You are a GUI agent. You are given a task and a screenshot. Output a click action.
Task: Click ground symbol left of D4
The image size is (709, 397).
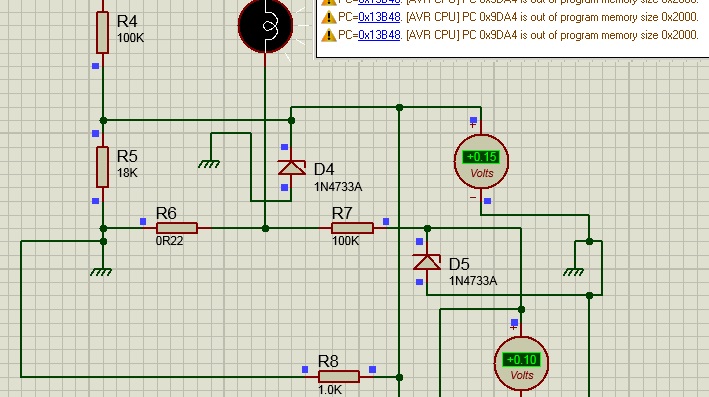[209, 164]
